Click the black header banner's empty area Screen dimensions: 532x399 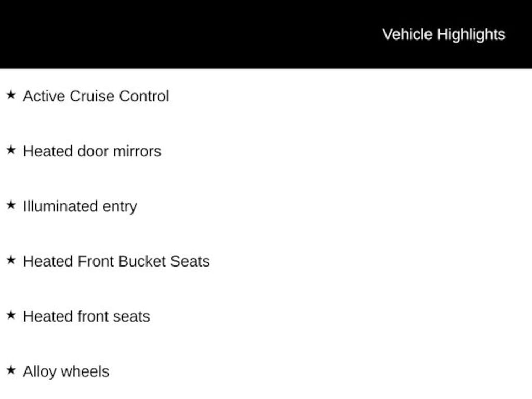pos(182,34)
